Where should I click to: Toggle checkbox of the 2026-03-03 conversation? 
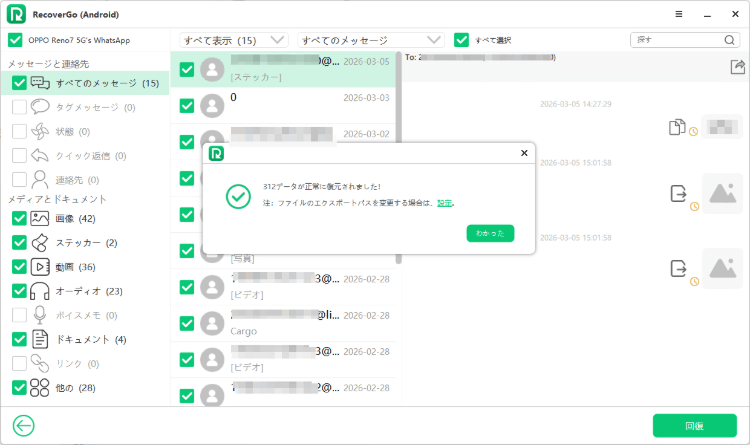click(187, 105)
